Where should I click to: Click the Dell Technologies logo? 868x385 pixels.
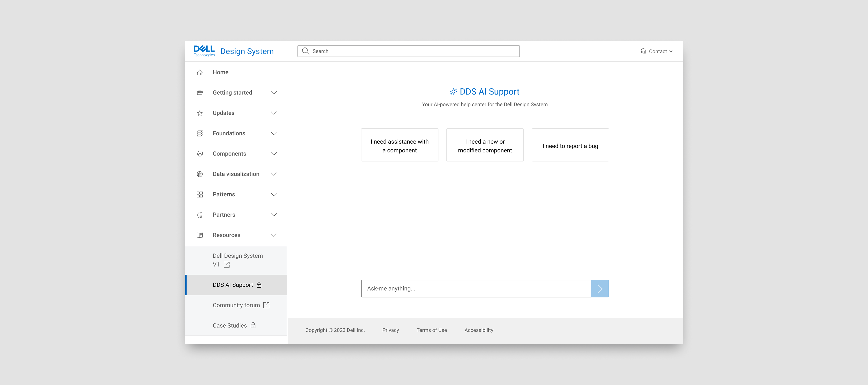coord(204,51)
